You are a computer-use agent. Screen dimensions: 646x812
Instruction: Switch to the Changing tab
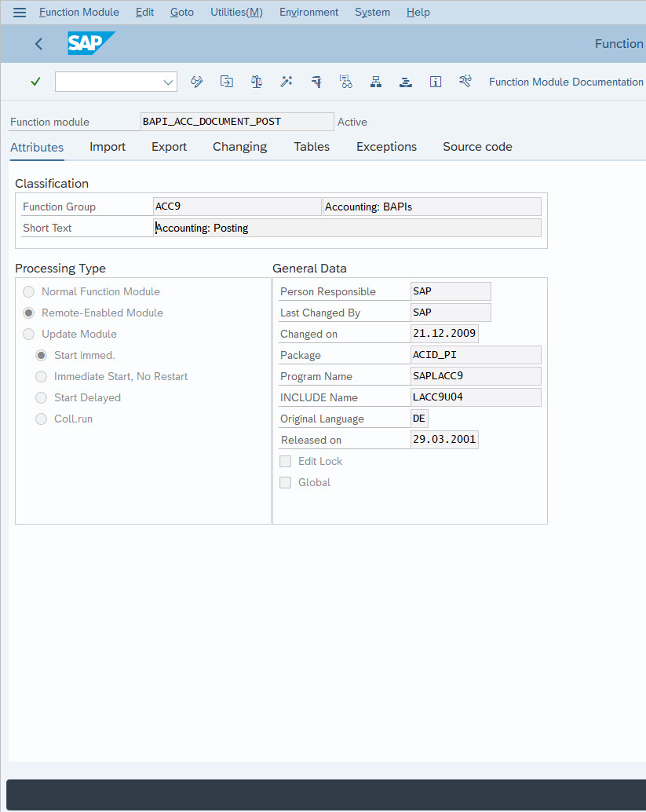click(x=240, y=147)
